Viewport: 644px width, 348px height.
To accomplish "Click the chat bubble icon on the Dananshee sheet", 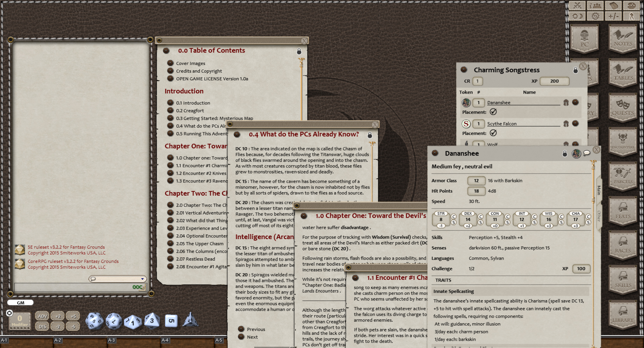I will coord(587,153).
